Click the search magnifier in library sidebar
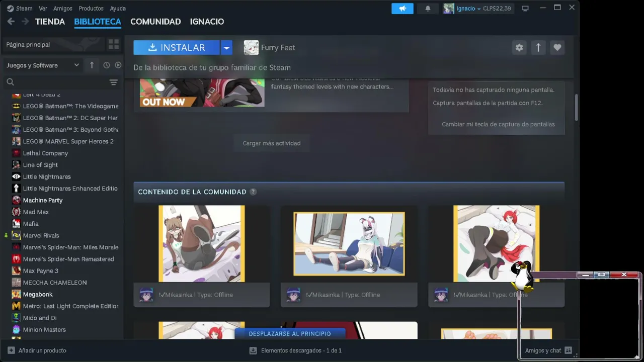 pyautogui.click(x=10, y=82)
